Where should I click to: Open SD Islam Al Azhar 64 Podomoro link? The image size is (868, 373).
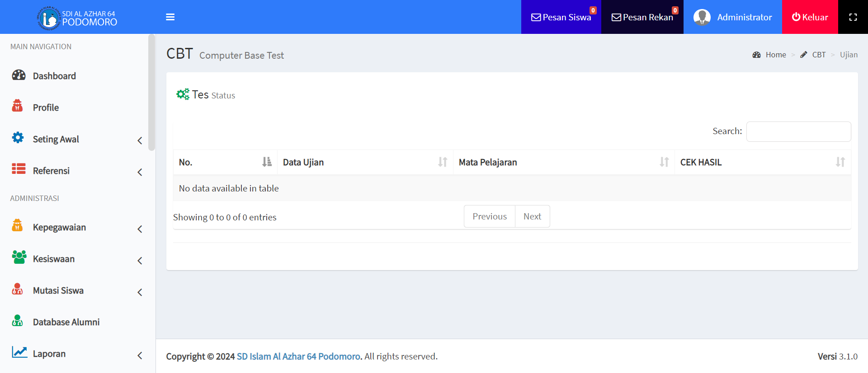point(298,356)
